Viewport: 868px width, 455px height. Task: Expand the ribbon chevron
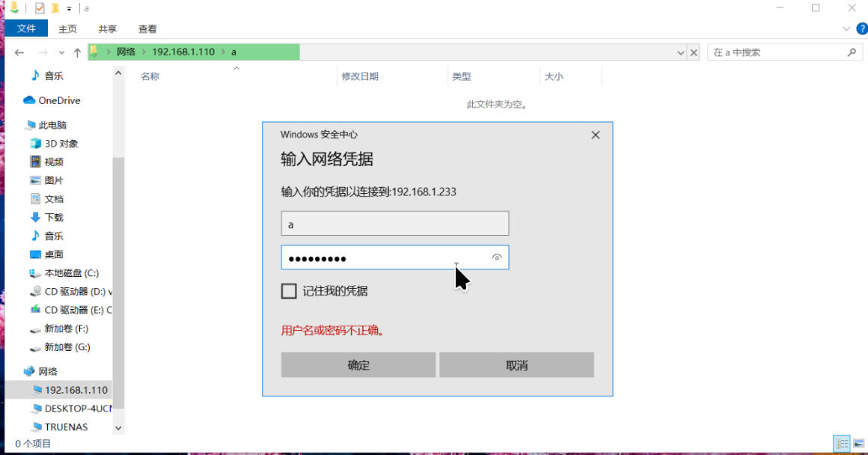[x=846, y=28]
